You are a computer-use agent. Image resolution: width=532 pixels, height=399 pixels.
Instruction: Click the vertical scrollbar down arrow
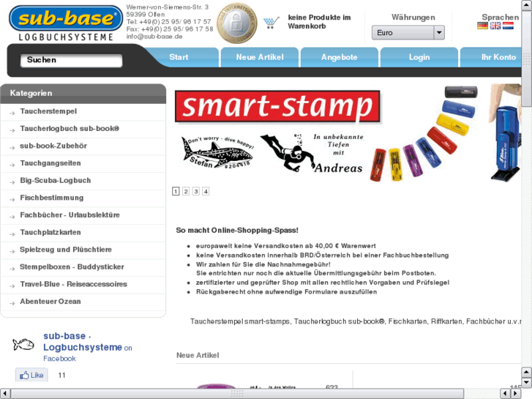click(x=527, y=382)
